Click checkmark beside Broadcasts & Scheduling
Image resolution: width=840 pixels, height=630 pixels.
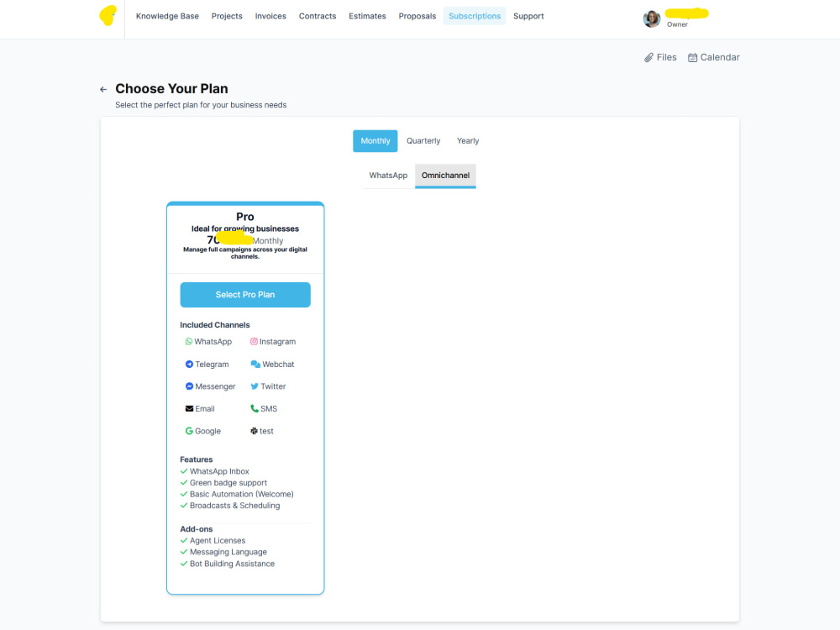pyautogui.click(x=184, y=505)
